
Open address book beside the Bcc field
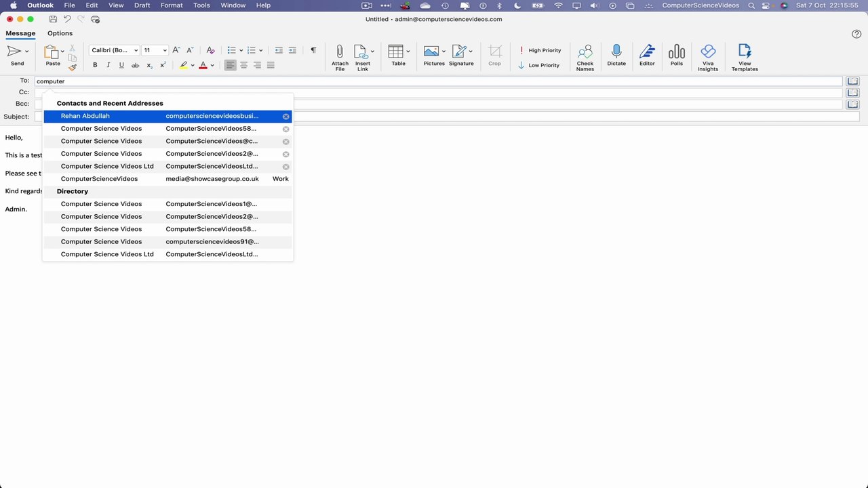pos(852,104)
